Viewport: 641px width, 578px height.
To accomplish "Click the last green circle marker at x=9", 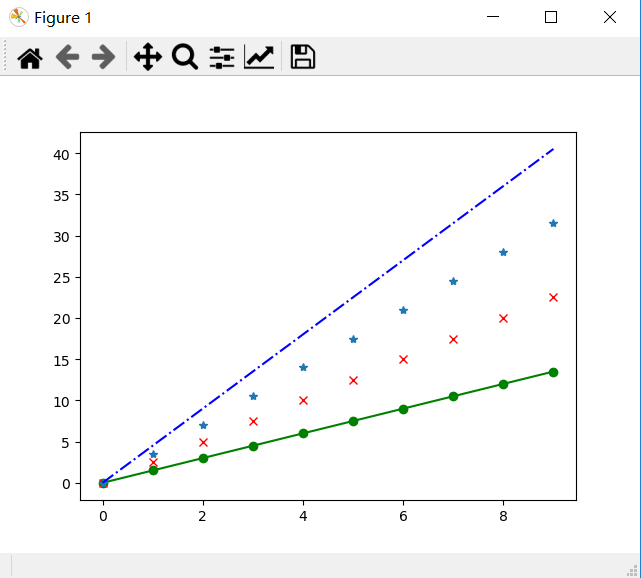I will coord(554,372).
